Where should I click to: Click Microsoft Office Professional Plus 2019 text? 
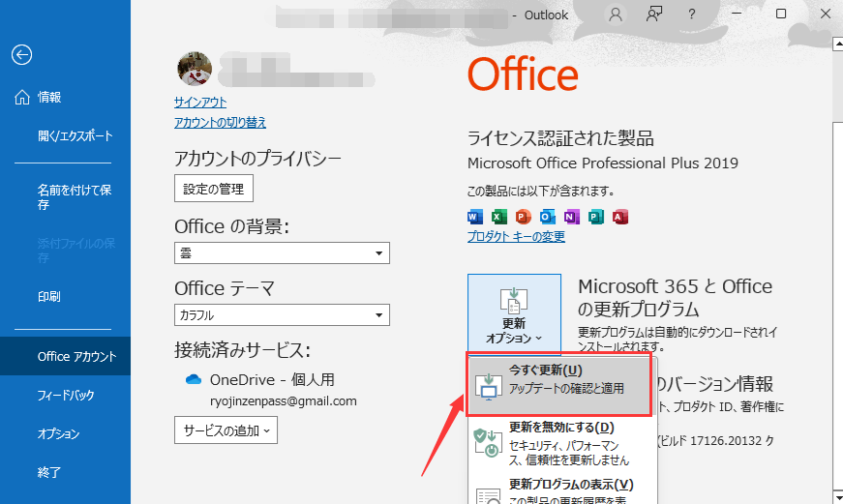(x=603, y=163)
